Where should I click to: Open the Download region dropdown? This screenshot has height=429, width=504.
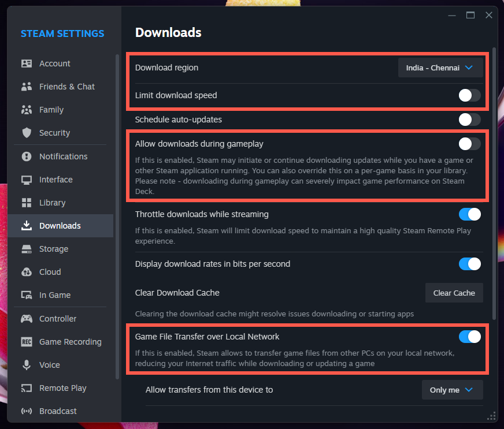(440, 68)
